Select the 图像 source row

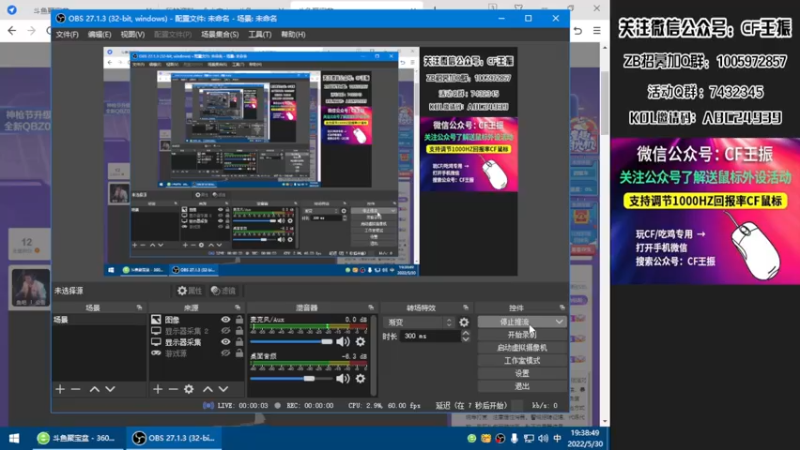coord(196,319)
